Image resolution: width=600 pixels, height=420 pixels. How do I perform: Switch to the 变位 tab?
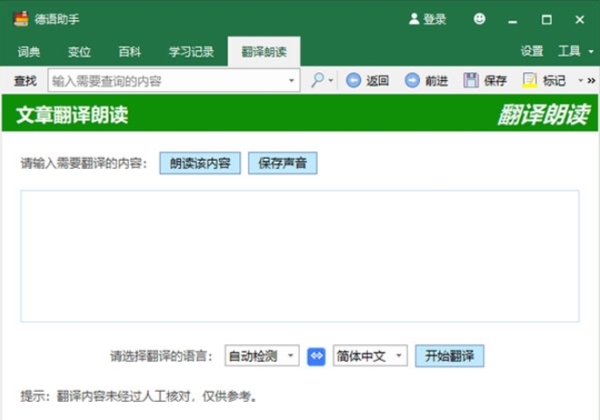coord(79,52)
